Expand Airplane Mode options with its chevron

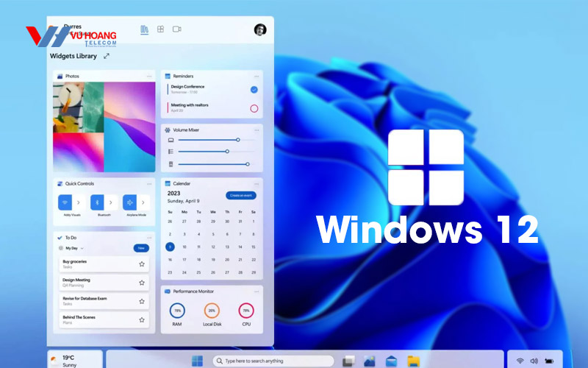pos(143,202)
